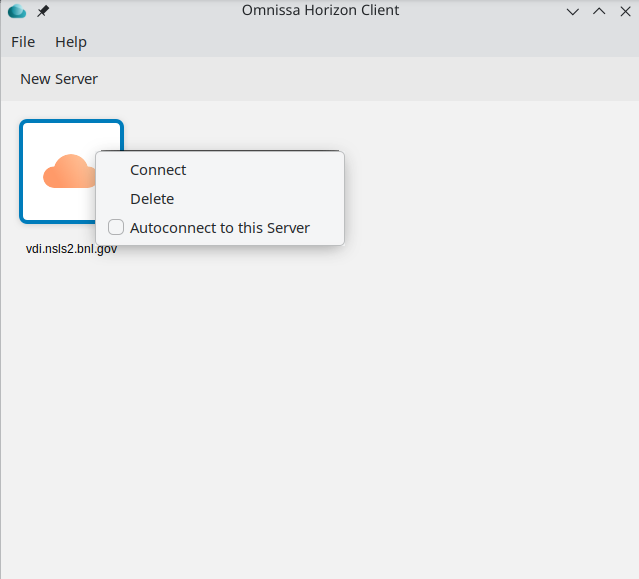Enable the Autoconnect to this Server checkbox
Image resolution: width=639 pixels, height=579 pixels.
(x=116, y=227)
